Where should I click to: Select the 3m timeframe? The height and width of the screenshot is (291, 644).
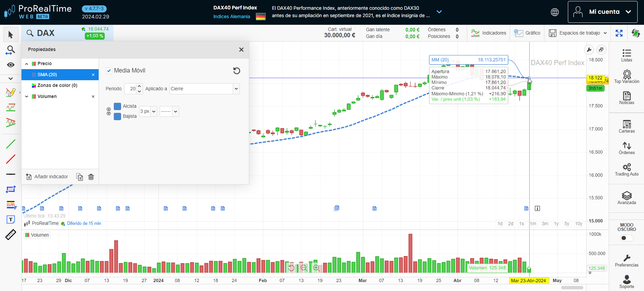[545, 224]
